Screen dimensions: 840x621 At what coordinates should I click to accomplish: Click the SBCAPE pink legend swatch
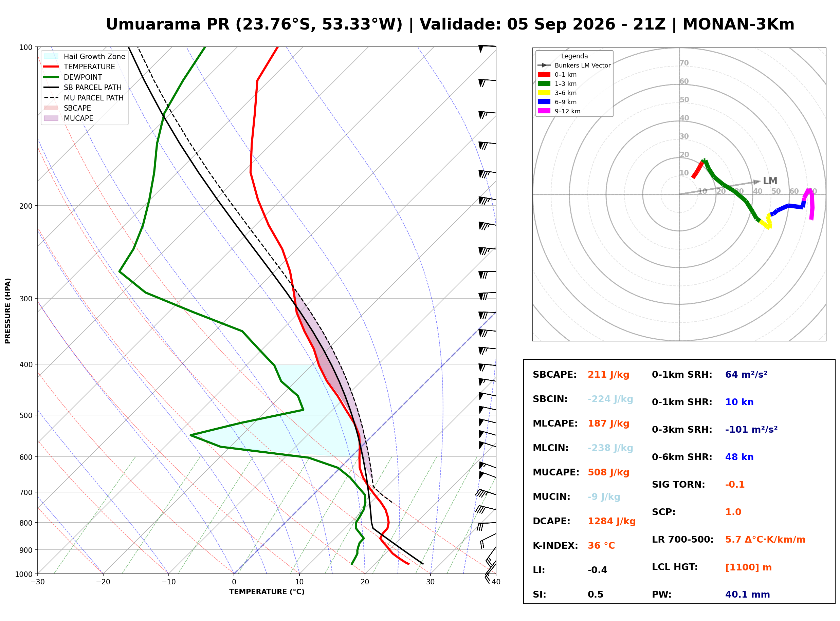51,108
